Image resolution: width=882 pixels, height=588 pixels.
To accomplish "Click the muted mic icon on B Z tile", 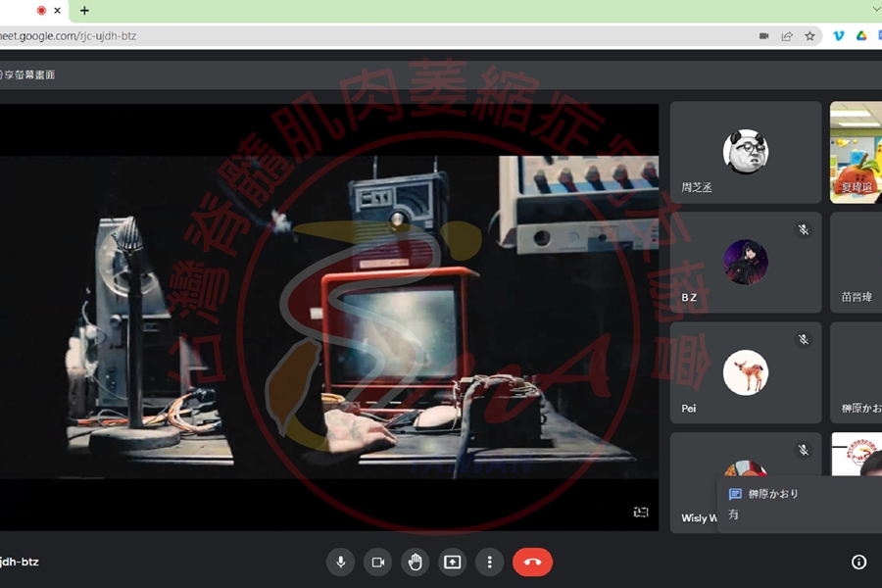I will click(804, 229).
